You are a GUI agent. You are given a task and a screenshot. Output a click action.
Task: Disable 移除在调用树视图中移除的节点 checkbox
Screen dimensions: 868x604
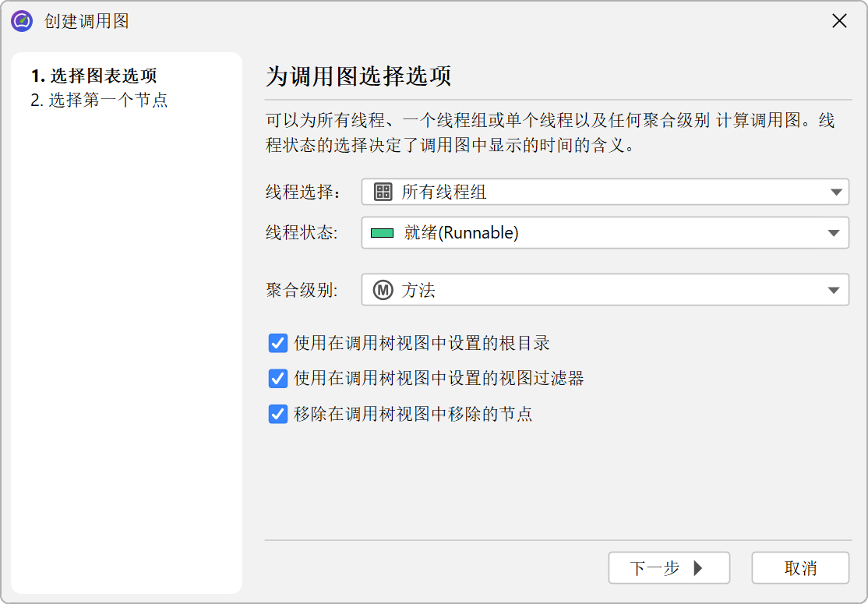(278, 414)
